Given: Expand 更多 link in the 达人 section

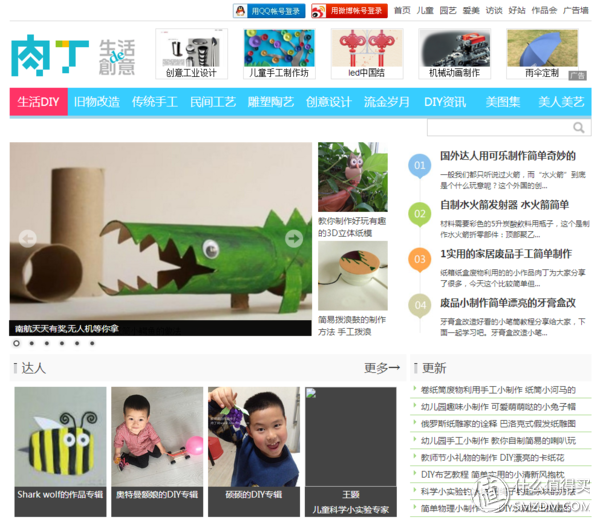Looking at the screenshot, I should tap(382, 368).
